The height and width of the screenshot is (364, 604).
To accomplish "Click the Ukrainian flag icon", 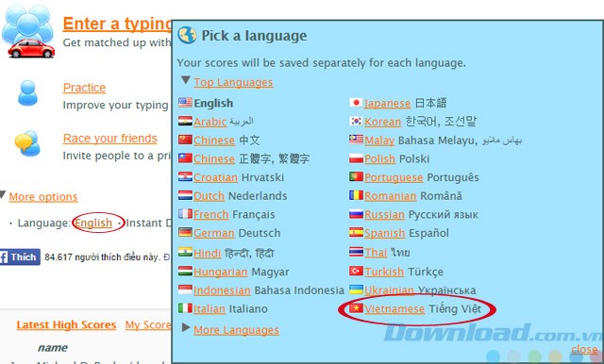I will pos(357,290).
